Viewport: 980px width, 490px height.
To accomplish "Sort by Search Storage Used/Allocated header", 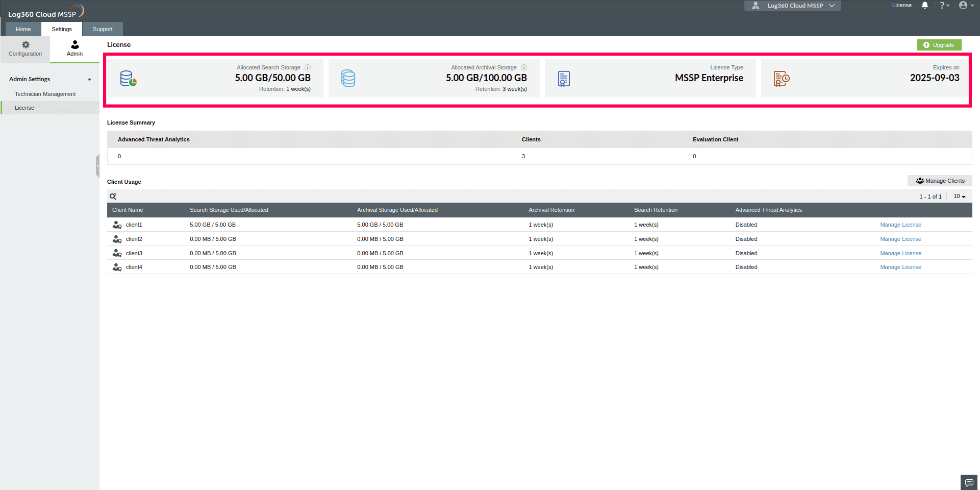I will tap(229, 210).
